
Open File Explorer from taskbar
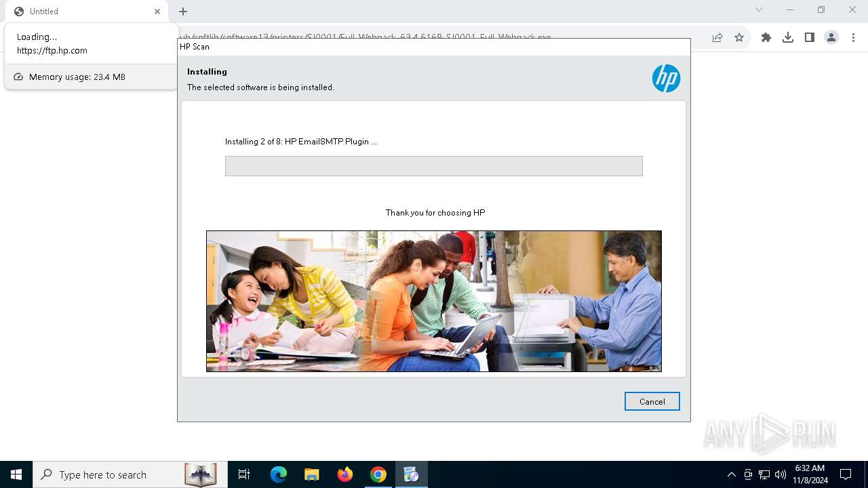tap(311, 474)
